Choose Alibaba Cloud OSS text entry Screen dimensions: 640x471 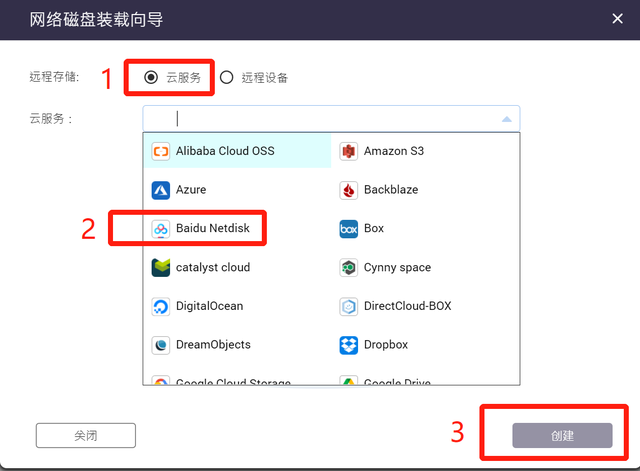pyautogui.click(x=225, y=151)
